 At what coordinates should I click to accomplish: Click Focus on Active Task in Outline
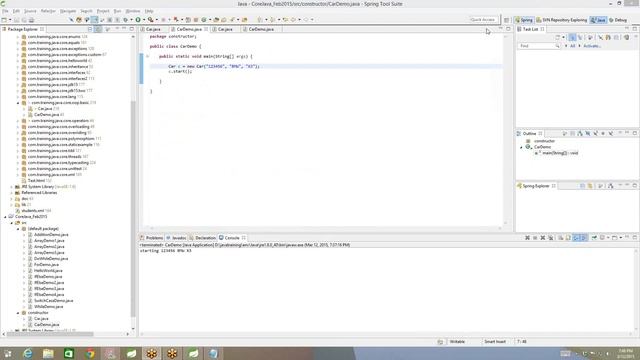coord(564,133)
